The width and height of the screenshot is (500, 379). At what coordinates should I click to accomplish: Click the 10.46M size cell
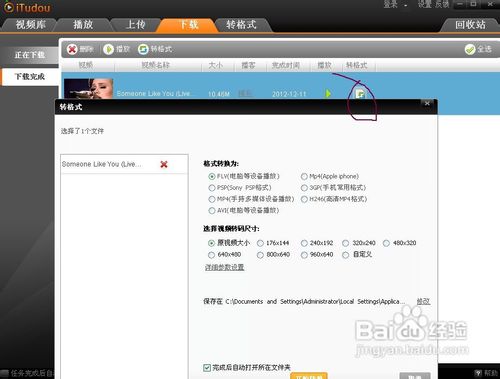219,94
